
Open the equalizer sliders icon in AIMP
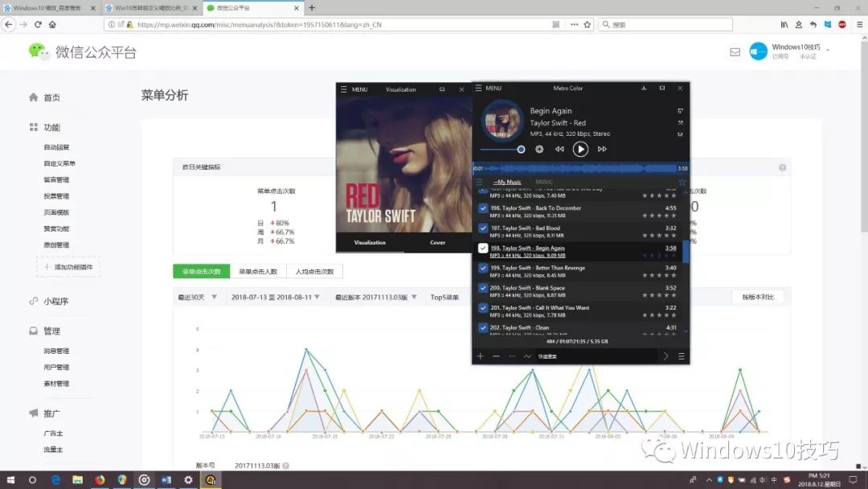tap(681, 134)
